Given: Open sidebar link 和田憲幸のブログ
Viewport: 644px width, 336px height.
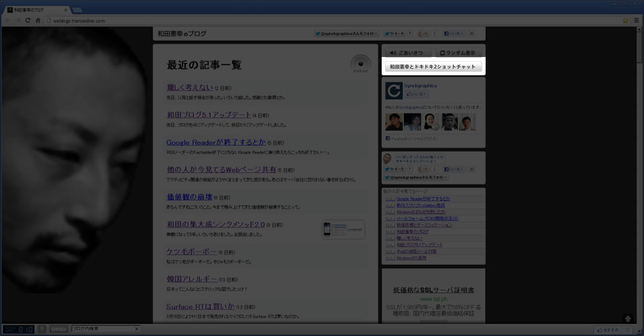Looking at the screenshot, I should pos(413,231).
